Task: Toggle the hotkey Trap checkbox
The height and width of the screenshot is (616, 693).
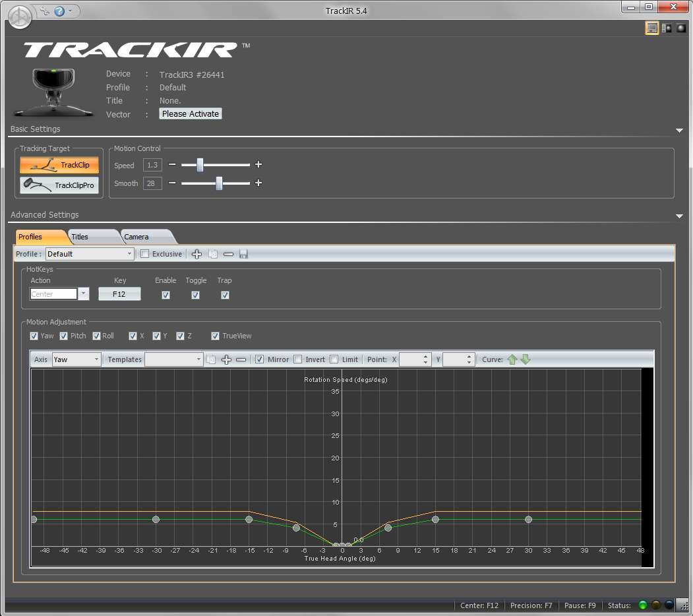Action: (225, 295)
